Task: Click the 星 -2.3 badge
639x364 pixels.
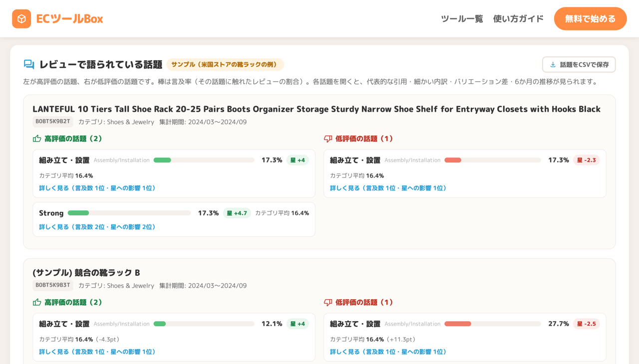Action: tap(587, 160)
